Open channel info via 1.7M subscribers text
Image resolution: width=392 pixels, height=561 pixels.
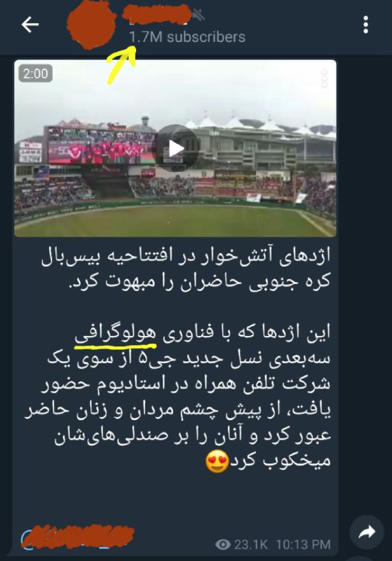coord(187,37)
